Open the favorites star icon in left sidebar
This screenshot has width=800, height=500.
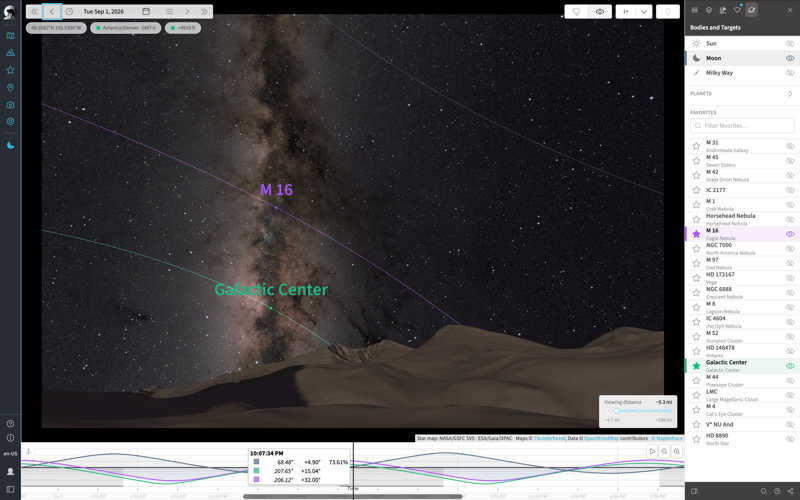(x=10, y=70)
